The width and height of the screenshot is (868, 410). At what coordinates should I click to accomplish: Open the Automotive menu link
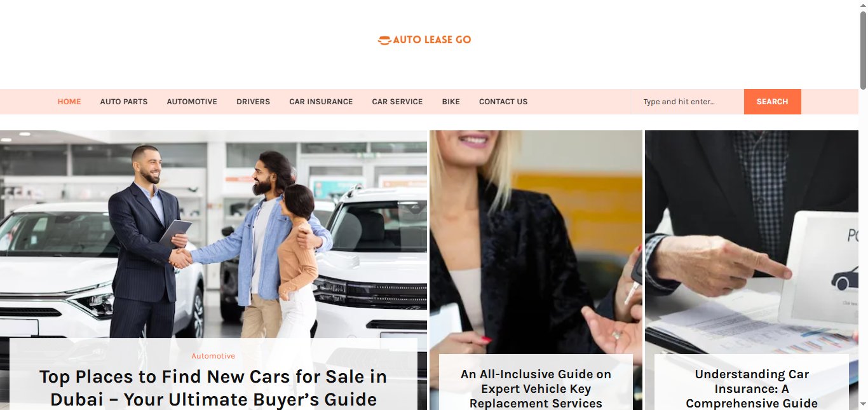click(x=192, y=102)
